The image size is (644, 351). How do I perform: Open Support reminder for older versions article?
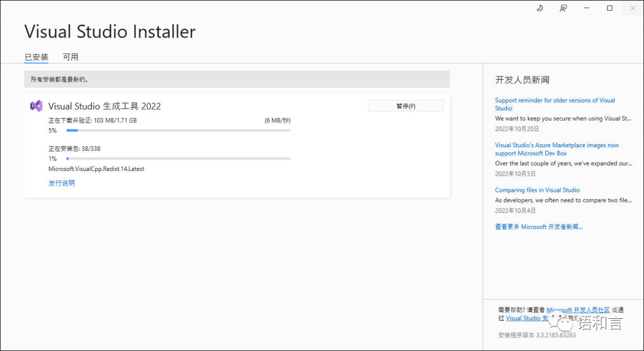pos(555,104)
